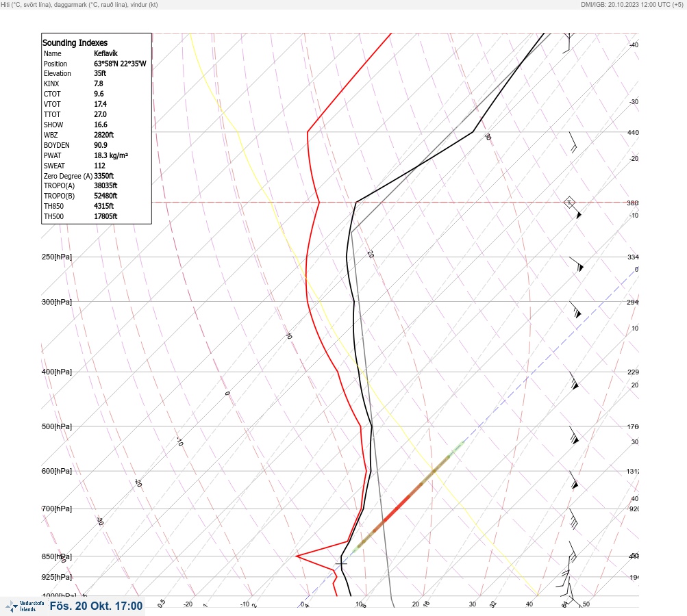The image size is (687, 616).
Task: Click the 'Sounding Indexes' table title
Action: click(x=75, y=42)
